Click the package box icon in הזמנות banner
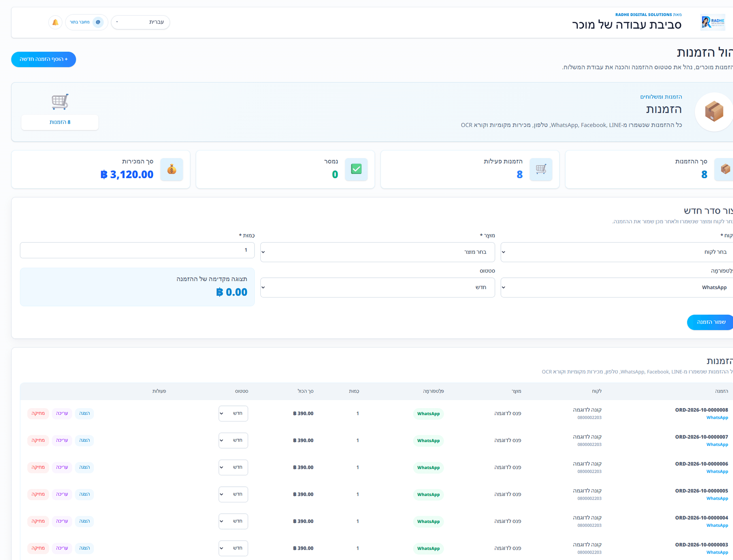Viewport: 733px width, 560px height. click(x=714, y=112)
